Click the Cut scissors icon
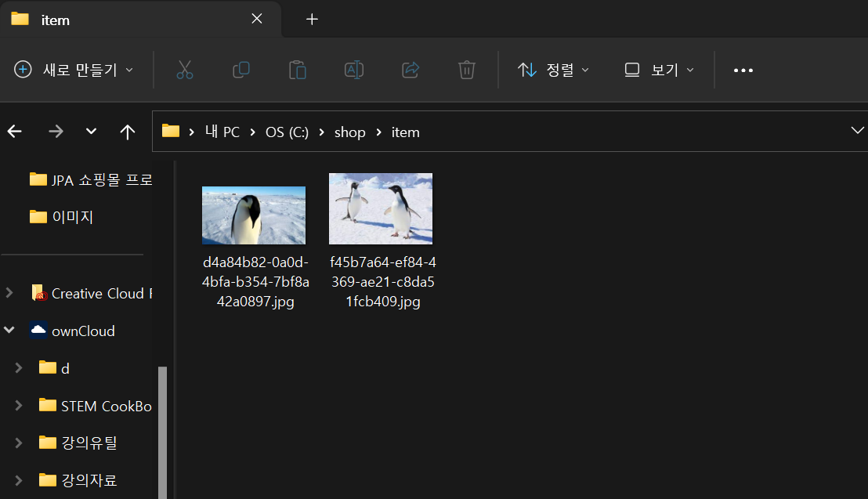868x499 pixels. [185, 70]
